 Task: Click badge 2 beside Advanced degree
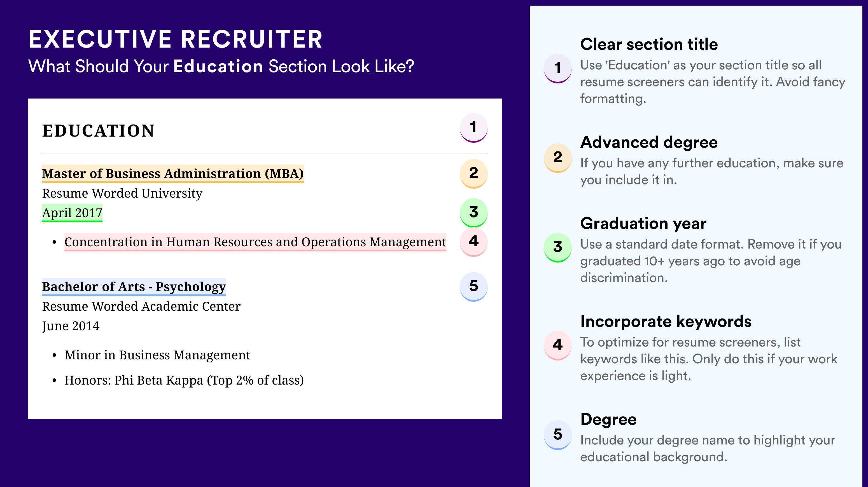(558, 158)
